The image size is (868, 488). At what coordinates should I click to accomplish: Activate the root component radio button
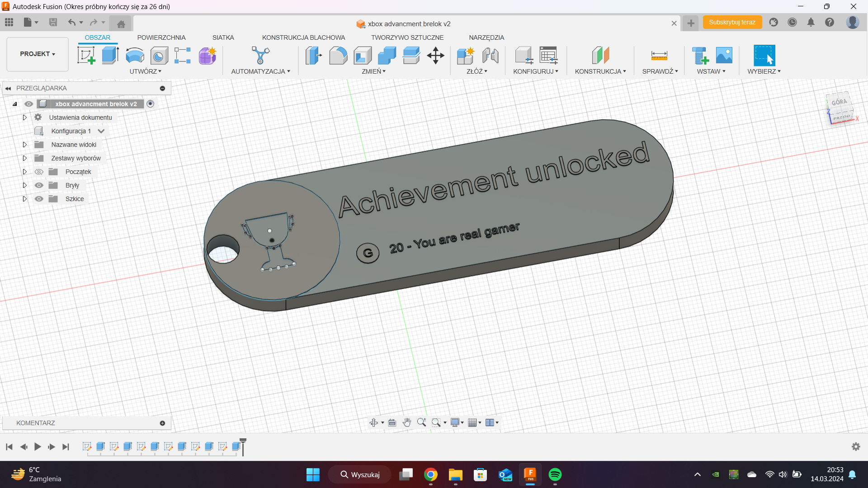(x=151, y=104)
